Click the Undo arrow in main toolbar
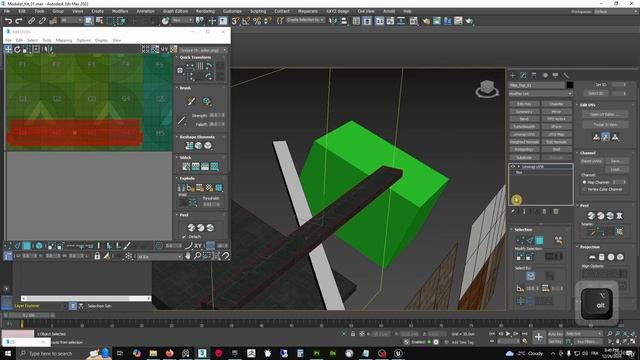 [9, 21]
